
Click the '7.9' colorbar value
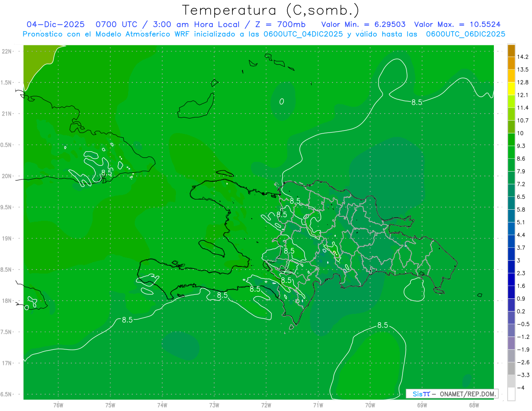coord(521,172)
